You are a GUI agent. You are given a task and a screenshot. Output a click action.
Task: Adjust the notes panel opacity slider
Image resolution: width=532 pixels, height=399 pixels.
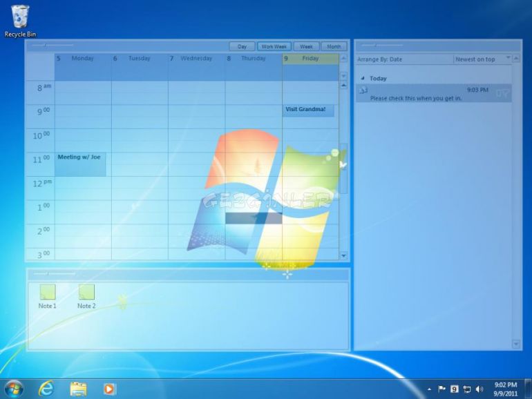[48, 273]
